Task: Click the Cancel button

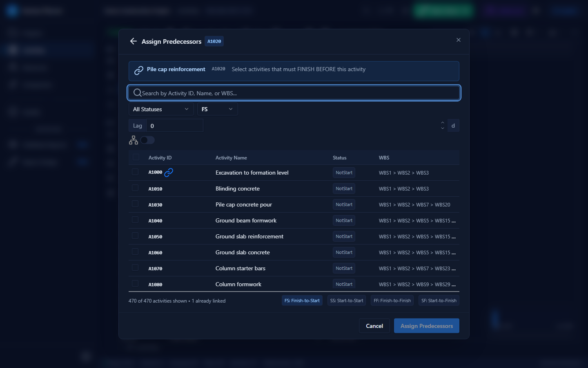Action: point(374,326)
